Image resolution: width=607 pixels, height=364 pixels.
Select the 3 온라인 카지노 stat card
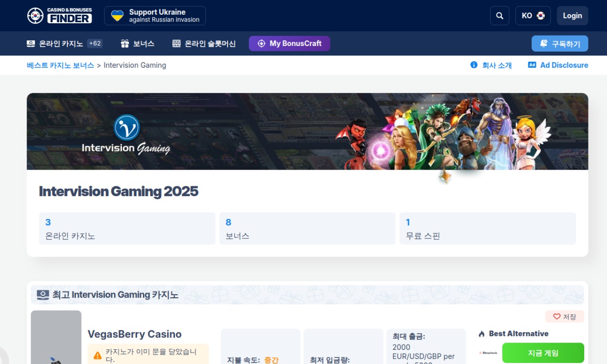127,228
